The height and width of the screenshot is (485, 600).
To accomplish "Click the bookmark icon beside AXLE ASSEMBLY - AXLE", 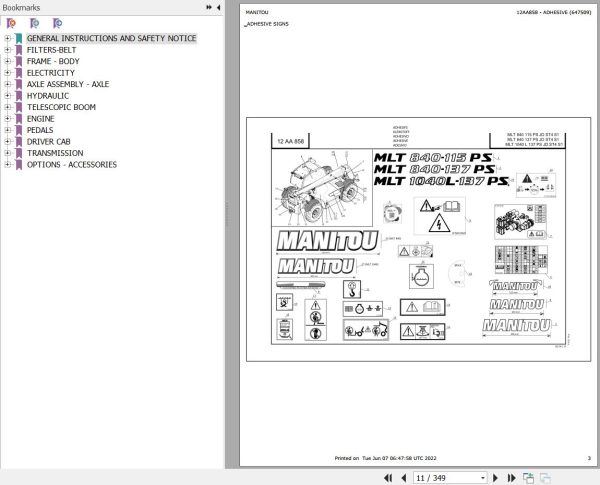I will point(19,84).
